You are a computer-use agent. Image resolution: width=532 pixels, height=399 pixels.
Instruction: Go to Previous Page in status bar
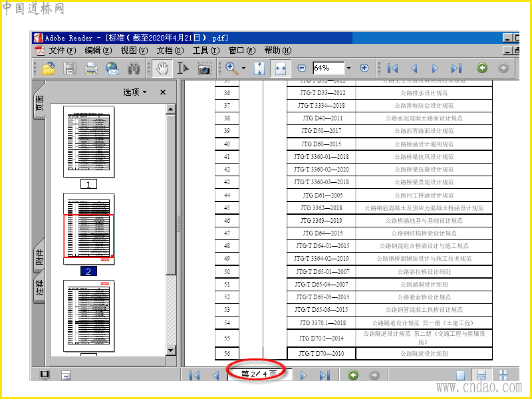pos(215,375)
